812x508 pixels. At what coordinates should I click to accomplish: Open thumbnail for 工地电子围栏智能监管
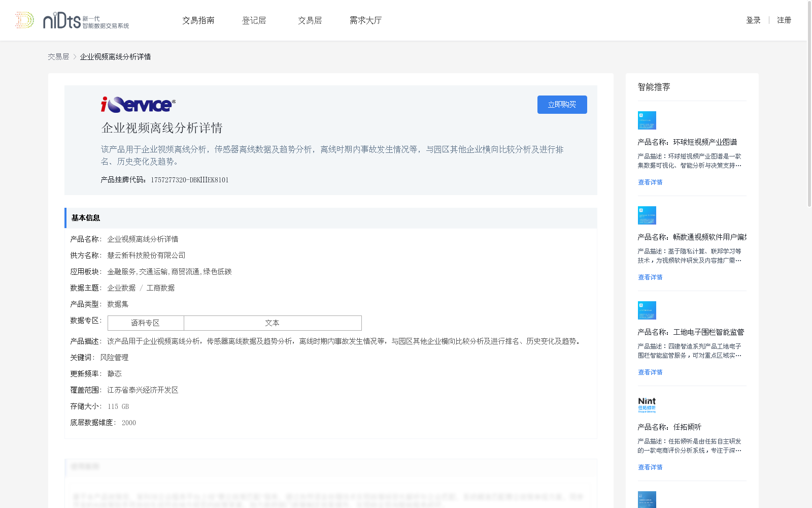647,310
